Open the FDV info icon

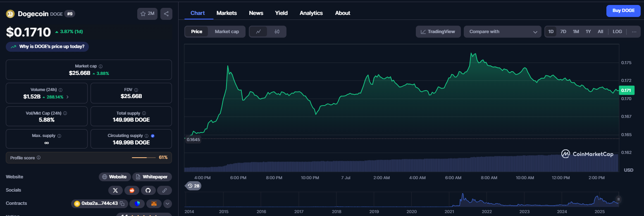(136, 90)
